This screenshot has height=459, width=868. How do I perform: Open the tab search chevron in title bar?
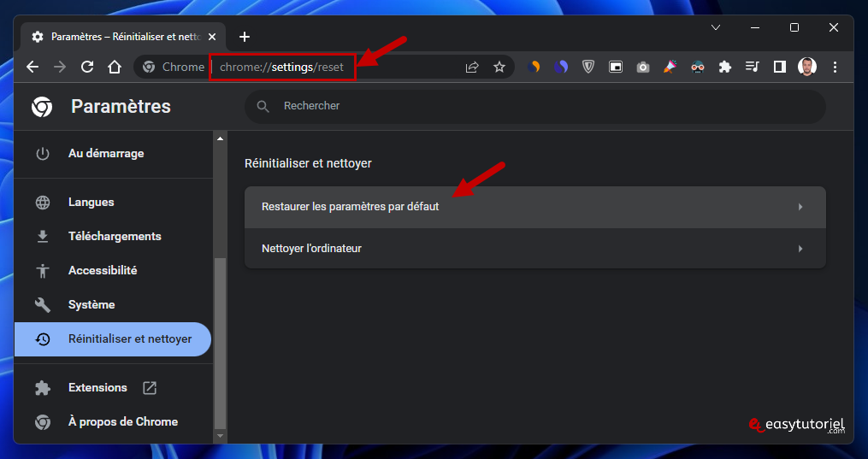coord(715,27)
